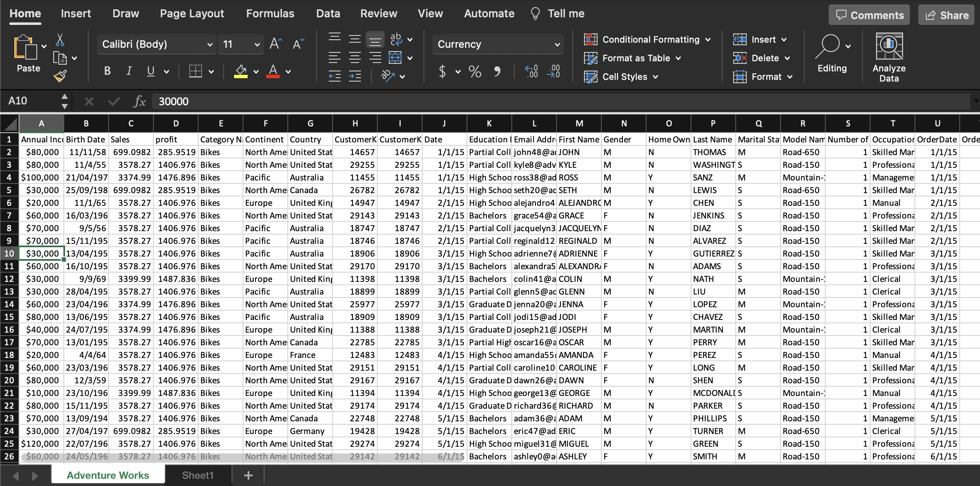Toggle Italic formatting
Image resolution: width=980 pixels, height=486 pixels.
click(129, 71)
